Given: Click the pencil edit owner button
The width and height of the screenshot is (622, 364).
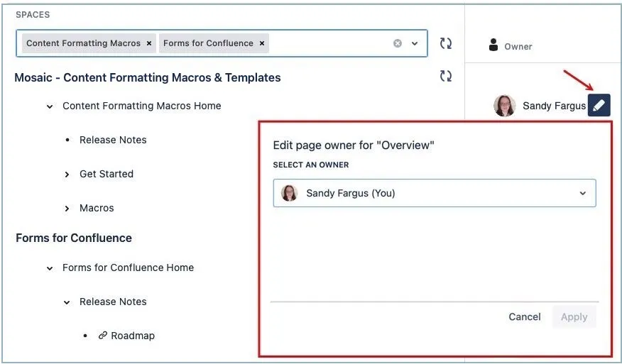Looking at the screenshot, I should [599, 105].
